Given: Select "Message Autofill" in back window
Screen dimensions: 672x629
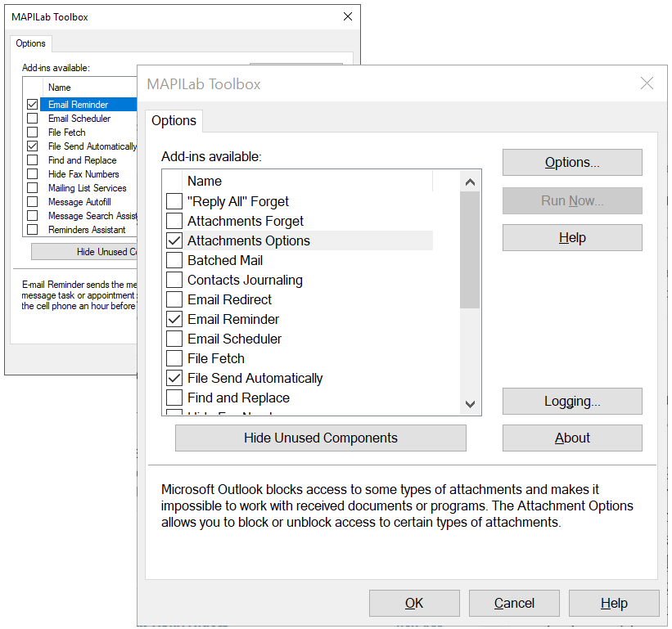Looking at the screenshot, I should [x=79, y=202].
